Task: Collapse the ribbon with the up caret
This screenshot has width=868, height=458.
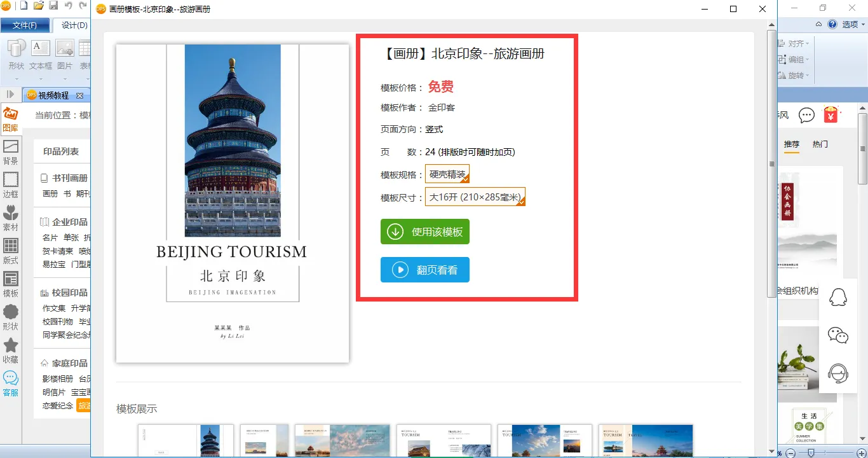Action: [x=819, y=25]
